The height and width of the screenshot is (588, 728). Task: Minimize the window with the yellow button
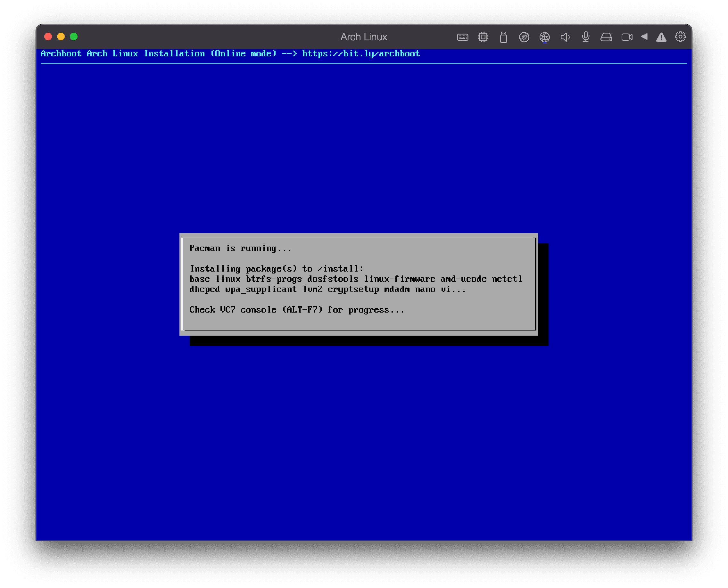click(61, 37)
